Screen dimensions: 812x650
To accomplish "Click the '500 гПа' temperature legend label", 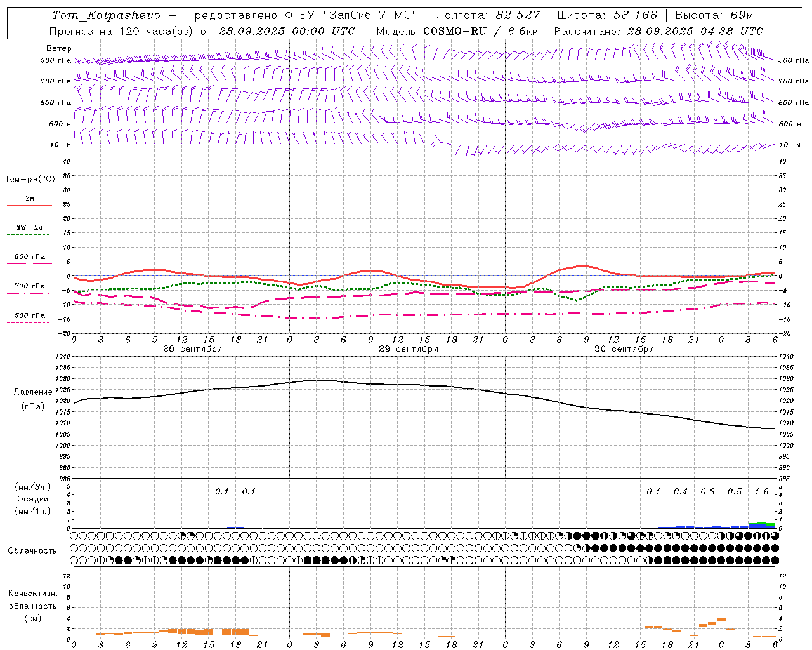I will tap(30, 315).
